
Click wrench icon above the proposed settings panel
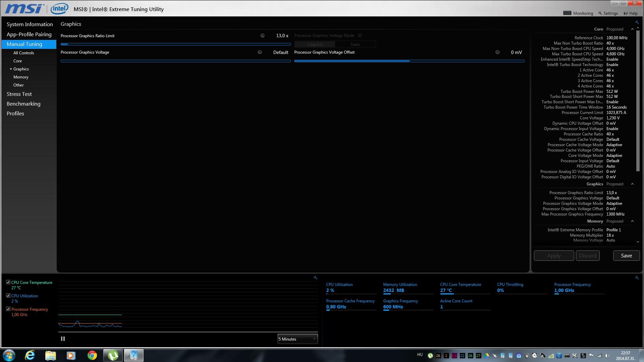coord(637,22)
